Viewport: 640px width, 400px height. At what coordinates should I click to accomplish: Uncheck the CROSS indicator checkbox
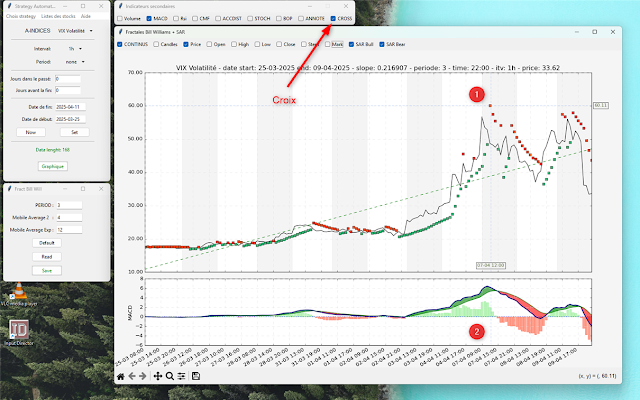click(333, 18)
